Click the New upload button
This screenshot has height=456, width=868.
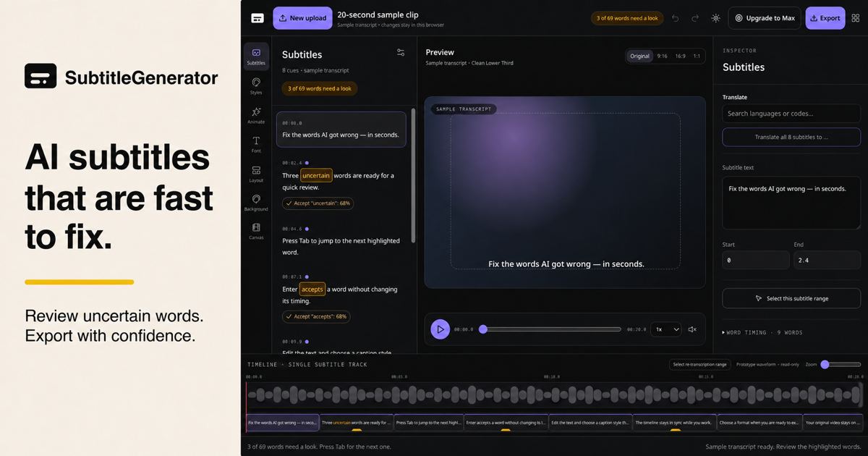(302, 18)
